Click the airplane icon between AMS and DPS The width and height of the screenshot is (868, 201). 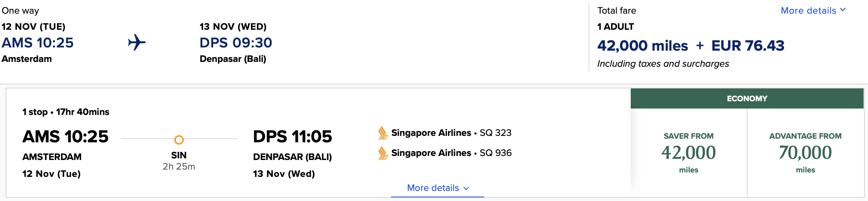(x=137, y=42)
